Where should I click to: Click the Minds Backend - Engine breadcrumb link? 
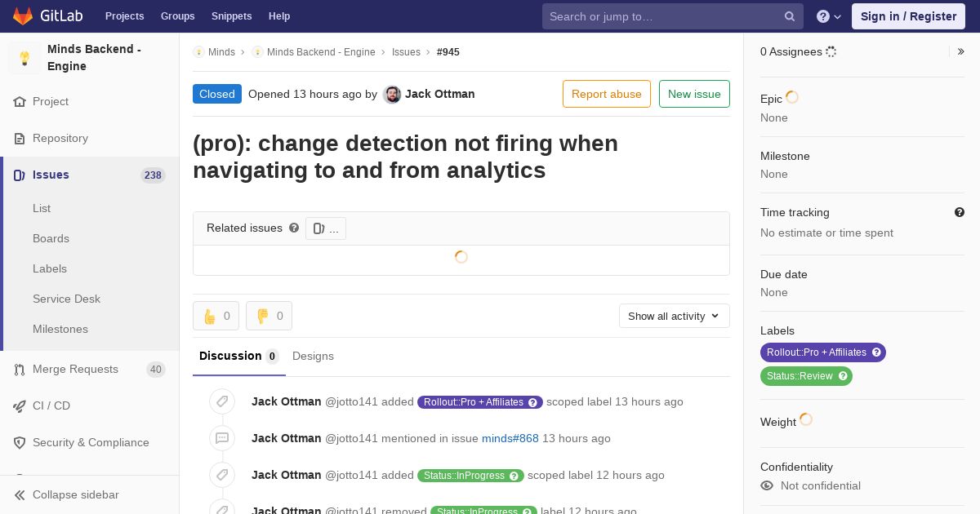pyautogui.click(x=321, y=52)
